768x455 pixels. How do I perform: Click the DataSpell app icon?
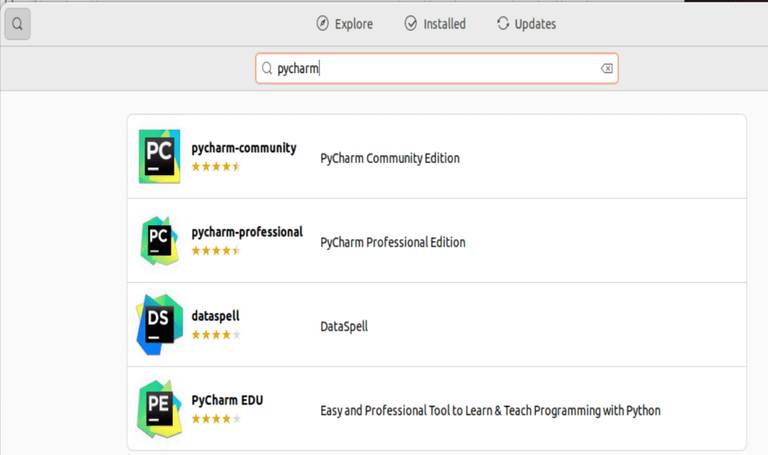[x=159, y=325]
